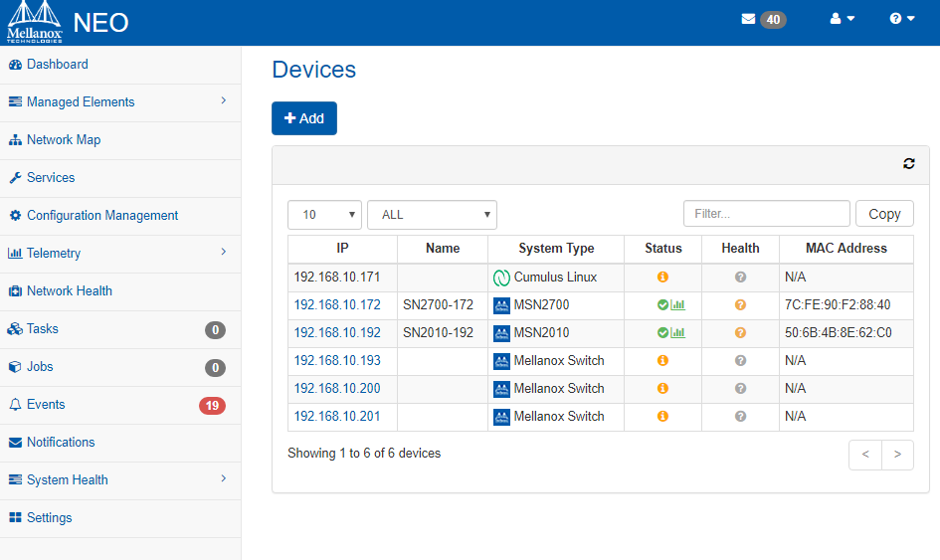Image resolution: width=940 pixels, height=560 pixels.
Task: Open device link 192.168.10.193
Action: [337, 361]
